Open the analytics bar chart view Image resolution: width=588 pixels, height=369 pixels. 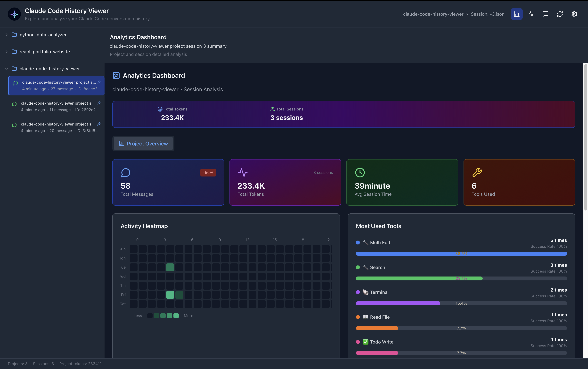pos(517,14)
